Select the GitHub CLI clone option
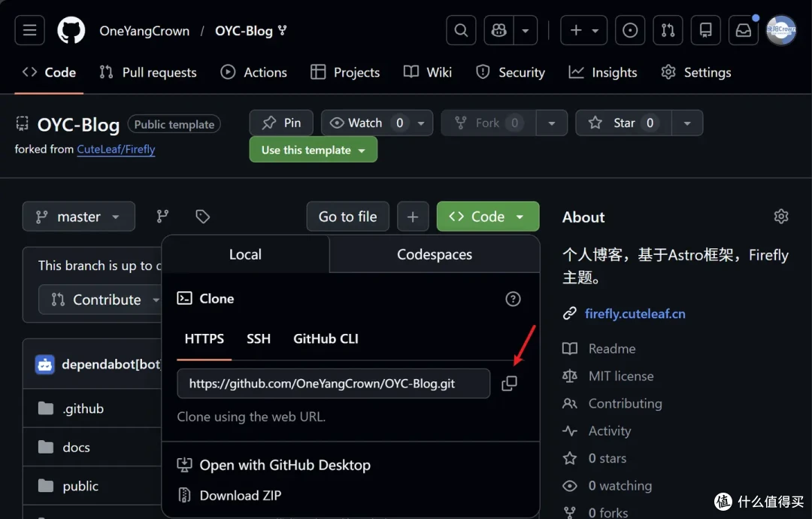This screenshot has width=812, height=519. click(326, 339)
